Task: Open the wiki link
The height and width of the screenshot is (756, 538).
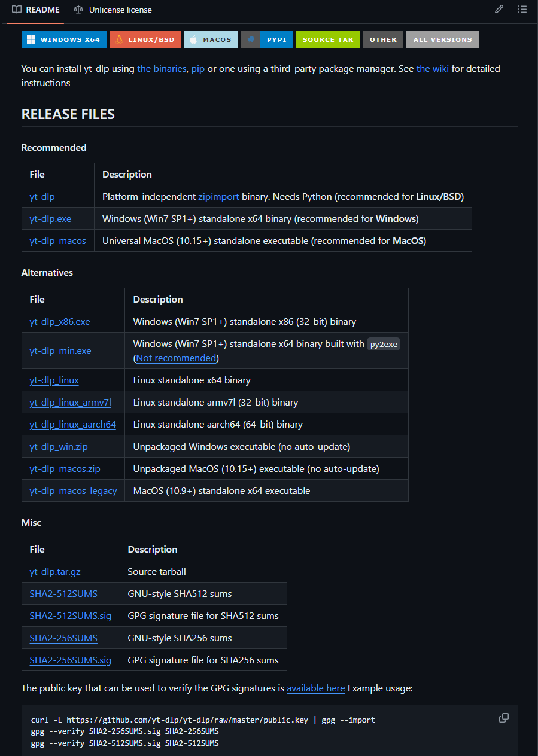Action: point(432,68)
